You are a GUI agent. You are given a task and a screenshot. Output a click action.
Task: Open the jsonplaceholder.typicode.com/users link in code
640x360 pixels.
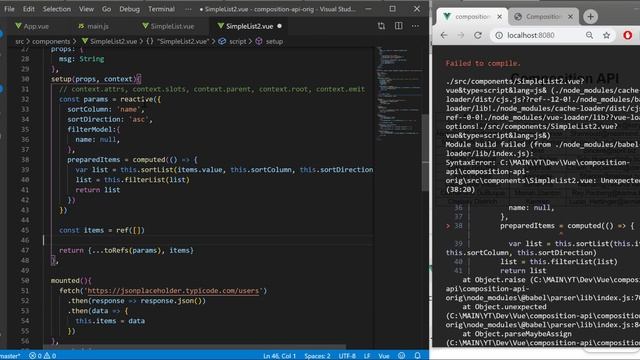pyautogui.click(x=173, y=291)
